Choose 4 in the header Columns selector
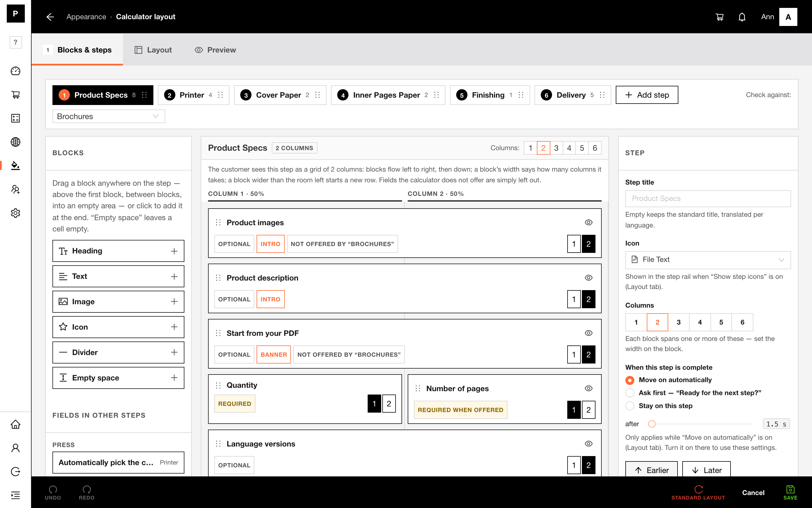812x508 pixels. click(569, 148)
